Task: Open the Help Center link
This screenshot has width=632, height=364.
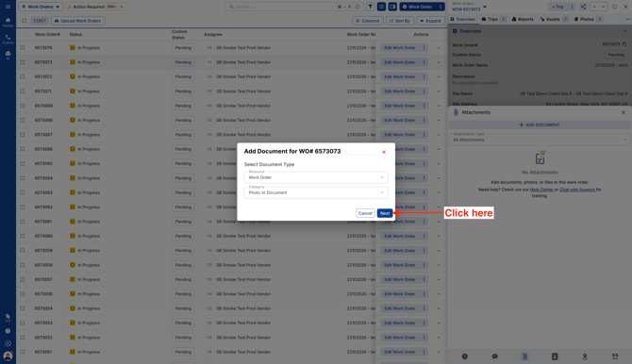Action: click(x=541, y=190)
